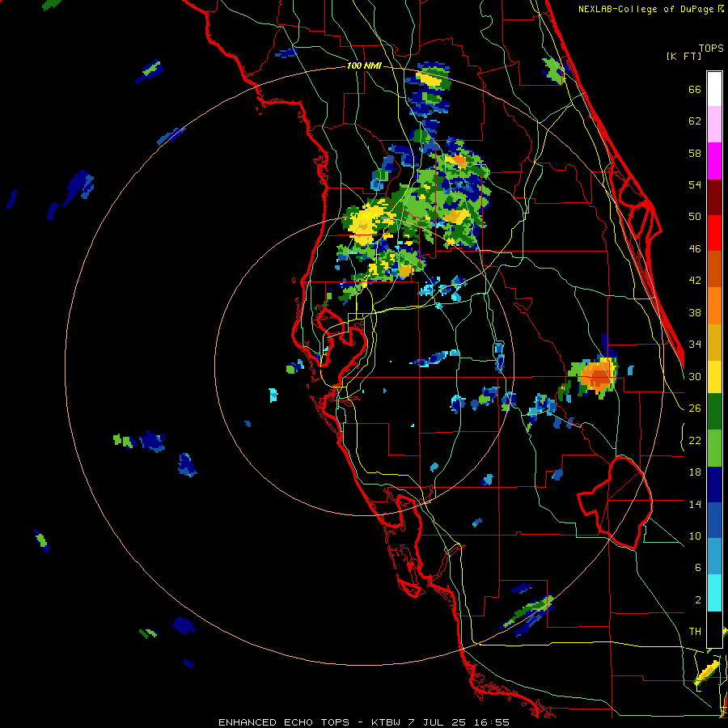Pick the medium blue legend swatch

[x=714, y=520]
